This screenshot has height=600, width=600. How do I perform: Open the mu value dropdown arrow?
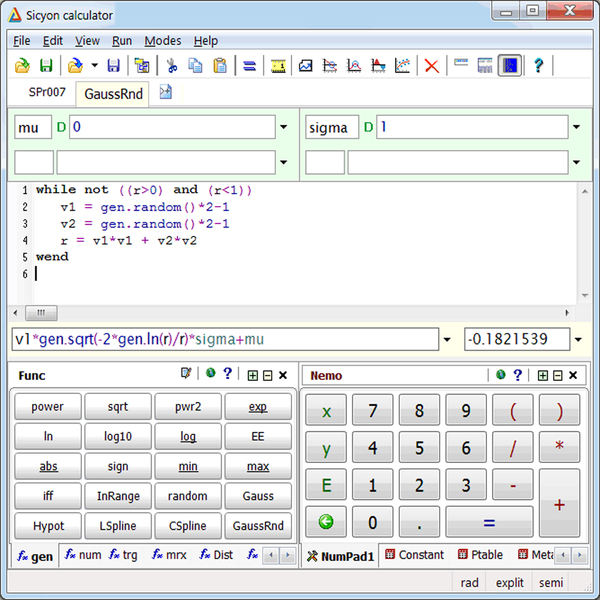(284, 127)
